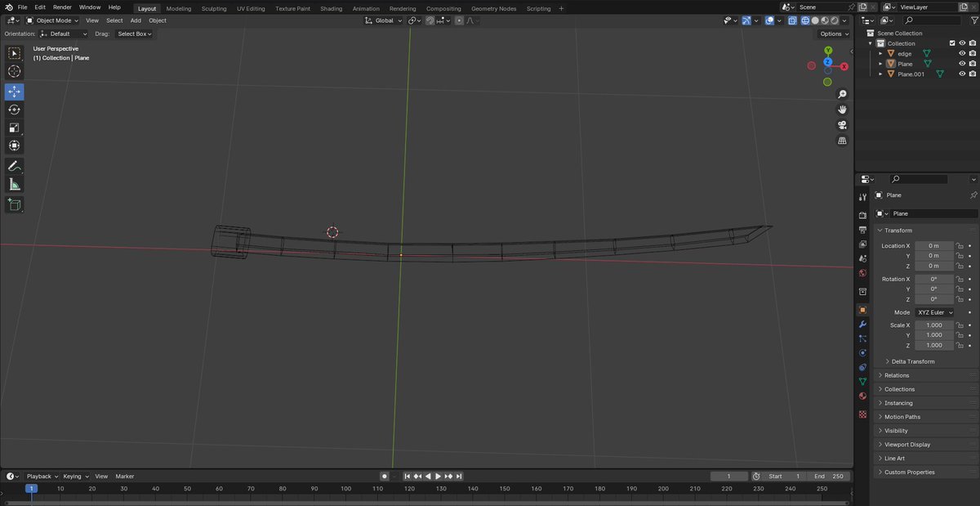Open the Global orientation dropdown

384,20
